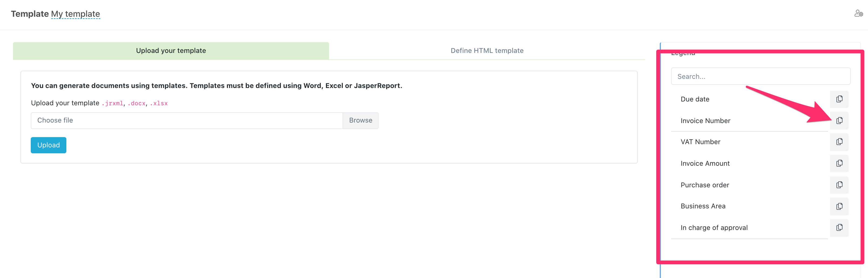Select Purchase order legend entry
The image size is (868, 278).
click(x=705, y=185)
